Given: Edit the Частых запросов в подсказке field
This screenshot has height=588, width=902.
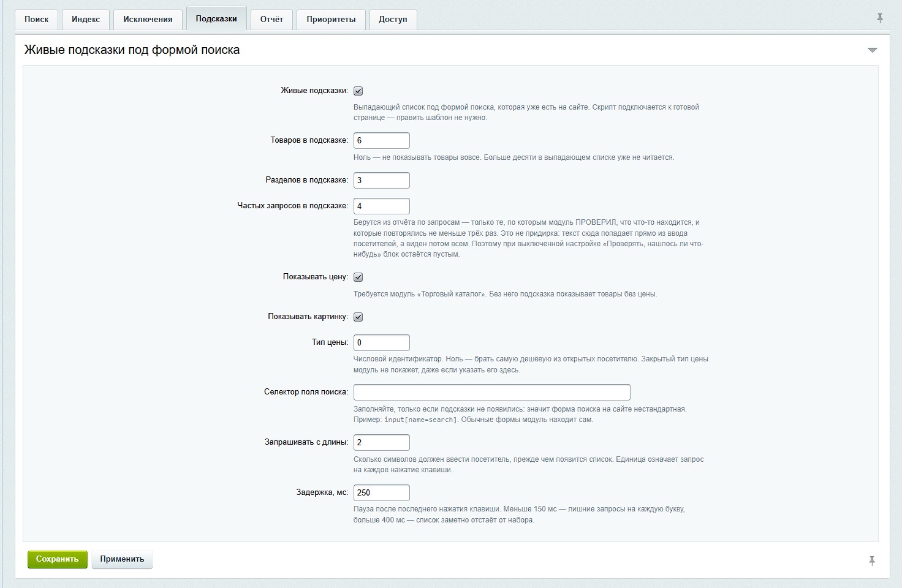Looking at the screenshot, I should tap(381, 206).
